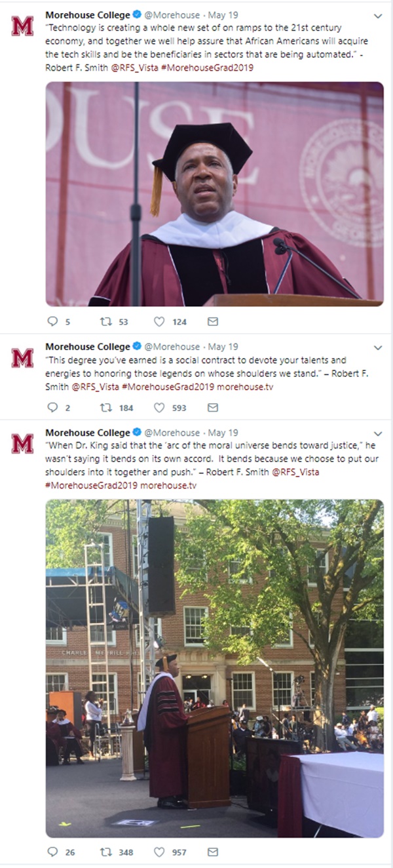Retweet the tweet with 348 retweets
This screenshot has width=393, height=868.
105,852
